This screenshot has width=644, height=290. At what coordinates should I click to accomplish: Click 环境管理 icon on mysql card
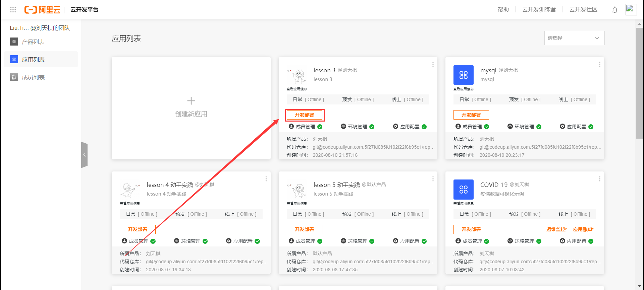510,126
